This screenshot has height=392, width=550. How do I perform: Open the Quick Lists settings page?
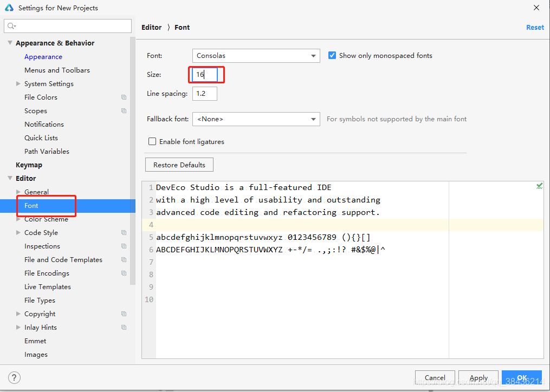41,138
